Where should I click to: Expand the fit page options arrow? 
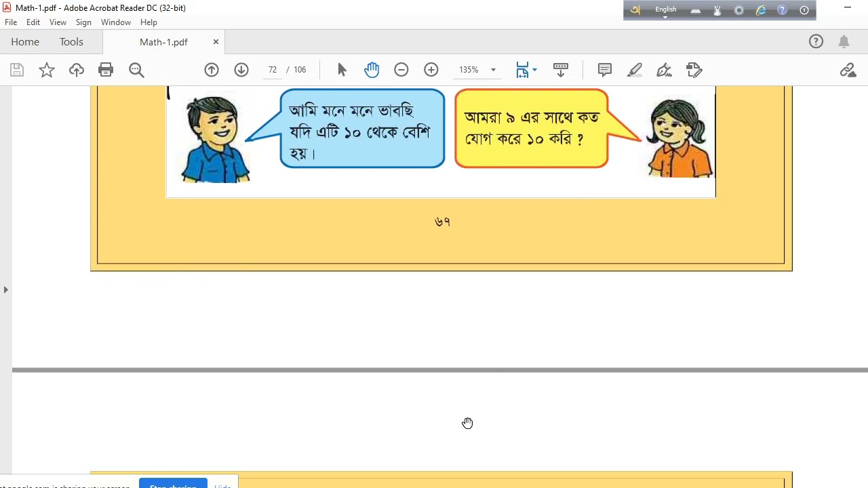point(534,70)
